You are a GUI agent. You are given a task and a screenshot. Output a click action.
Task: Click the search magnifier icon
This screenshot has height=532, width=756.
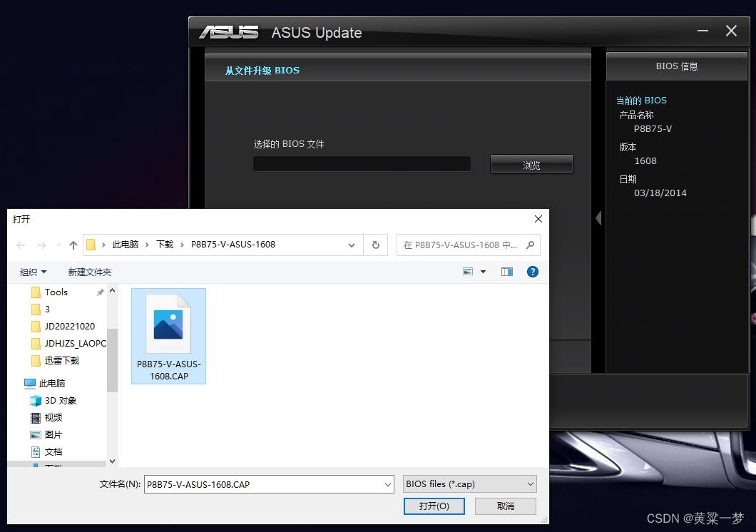(531, 245)
